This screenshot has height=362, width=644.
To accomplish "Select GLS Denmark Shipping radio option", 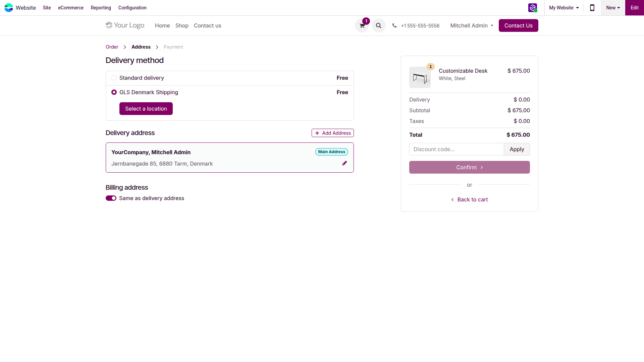I will click(114, 92).
